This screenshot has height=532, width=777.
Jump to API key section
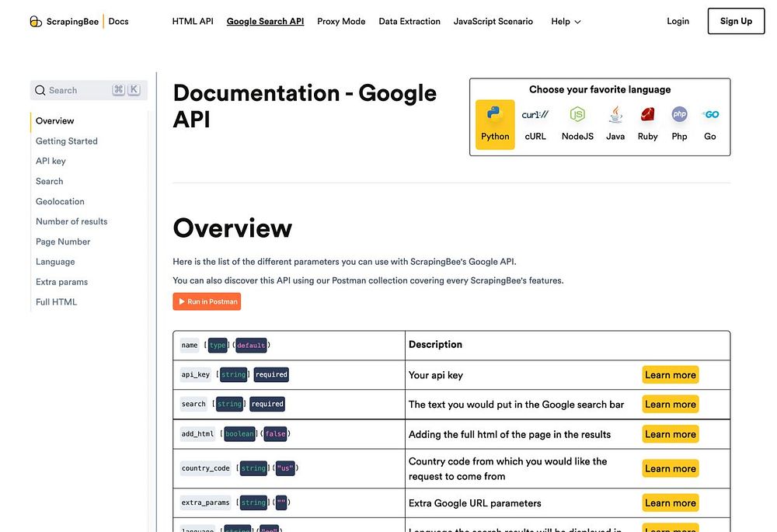[x=51, y=161]
